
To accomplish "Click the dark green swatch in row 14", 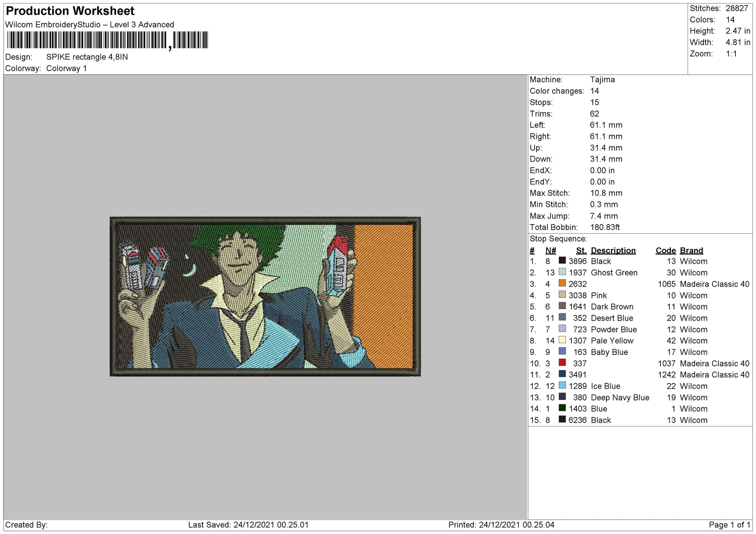I will 562,407.
